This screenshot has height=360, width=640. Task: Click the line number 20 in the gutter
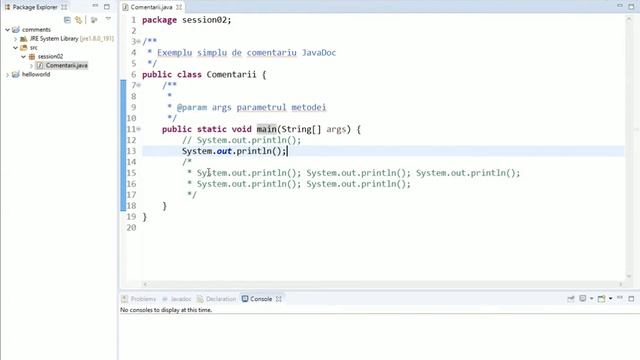pos(131,228)
